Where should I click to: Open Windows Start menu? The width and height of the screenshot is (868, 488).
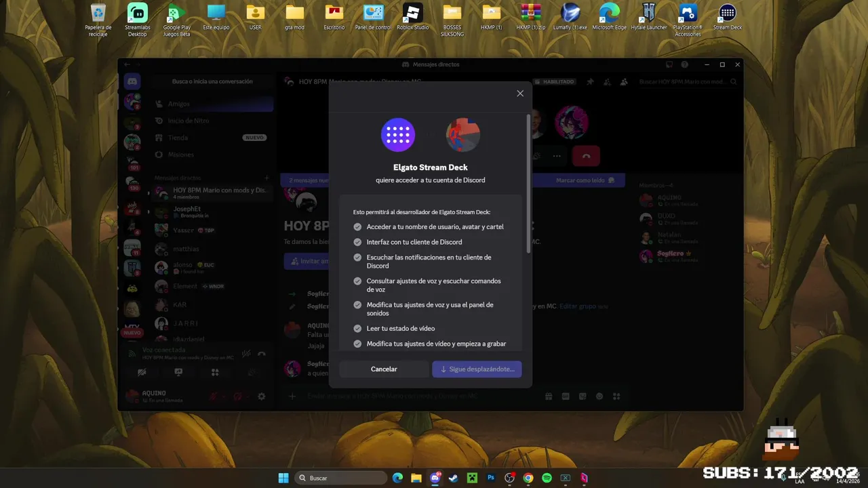[283, 478]
